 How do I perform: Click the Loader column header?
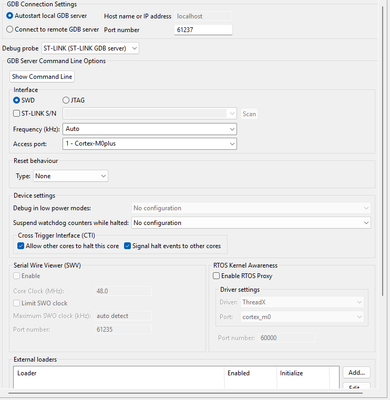point(119,373)
